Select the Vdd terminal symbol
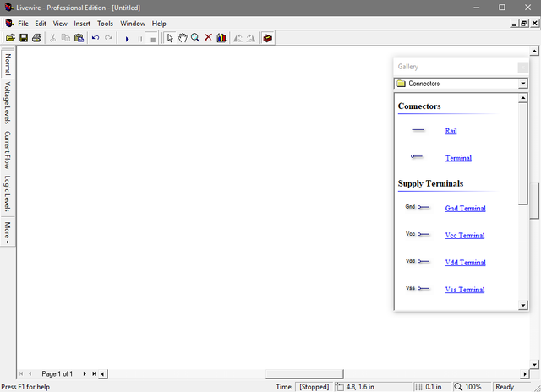The image size is (541, 392). pyautogui.click(x=417, y=261)
